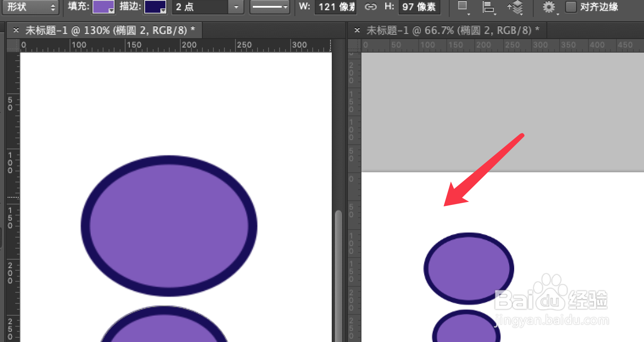The width and height of the screenshot is (644, 342).
Task: Click the large purple ellipse in the 130% window
Action: tap(169, 226)
